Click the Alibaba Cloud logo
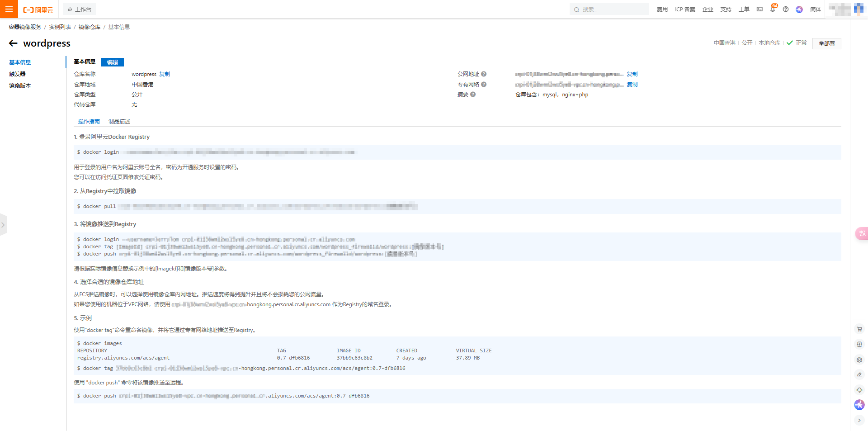Viewport: 868px width, 431px height. (x=38, y=9)
